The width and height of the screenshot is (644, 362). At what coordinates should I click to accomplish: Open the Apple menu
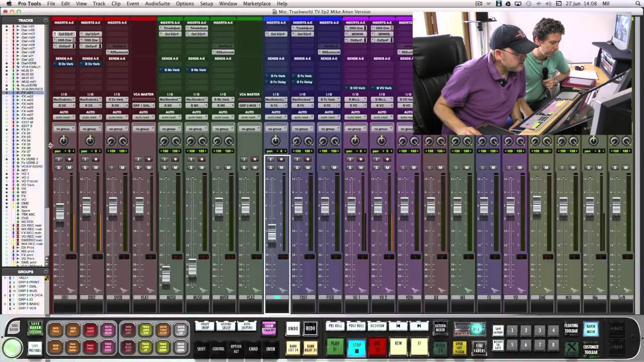tap(9, 4)
